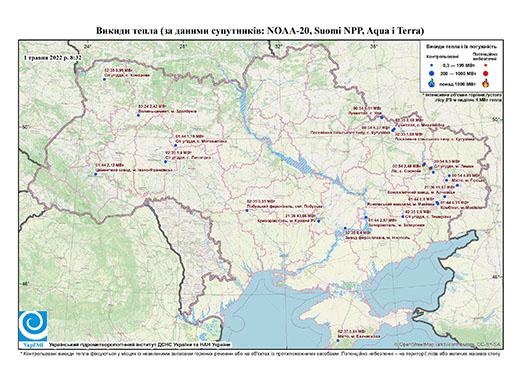Image resolution: width=520 pixels, height=368 pixels.
Task: Click the blue marker near Zdolbuniv label
Action: pos(138,115)
